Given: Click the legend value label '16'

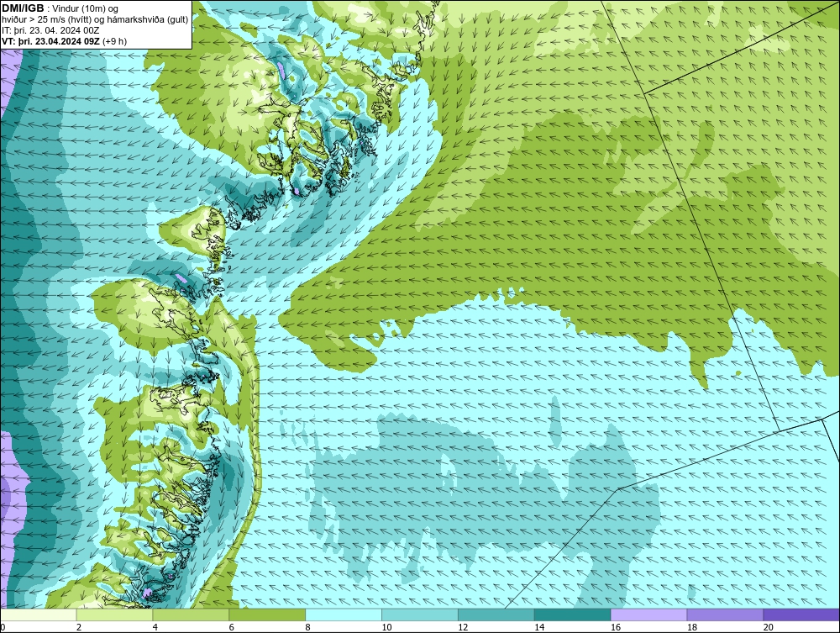Looking at the screenshot, I should coord(616,627).
